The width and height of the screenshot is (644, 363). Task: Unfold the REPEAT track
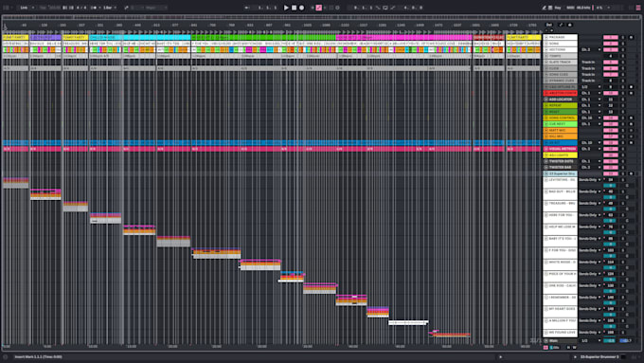click(546, 105)
